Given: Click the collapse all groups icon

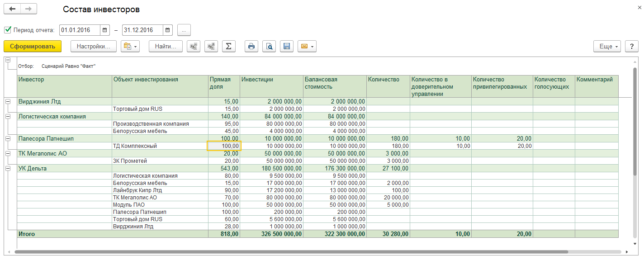Looking at the screenshot, I should pos(194,46).
